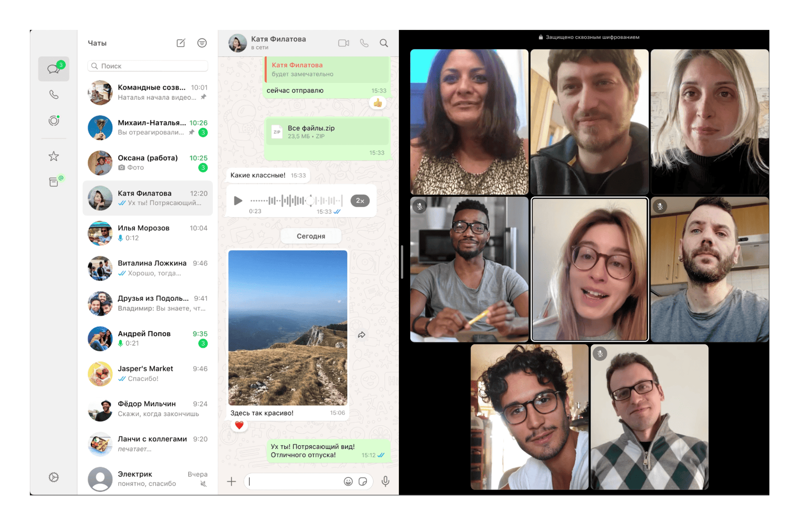Open the Командные созв... chat
Viewport: 803px width, 532px height.
148,92
